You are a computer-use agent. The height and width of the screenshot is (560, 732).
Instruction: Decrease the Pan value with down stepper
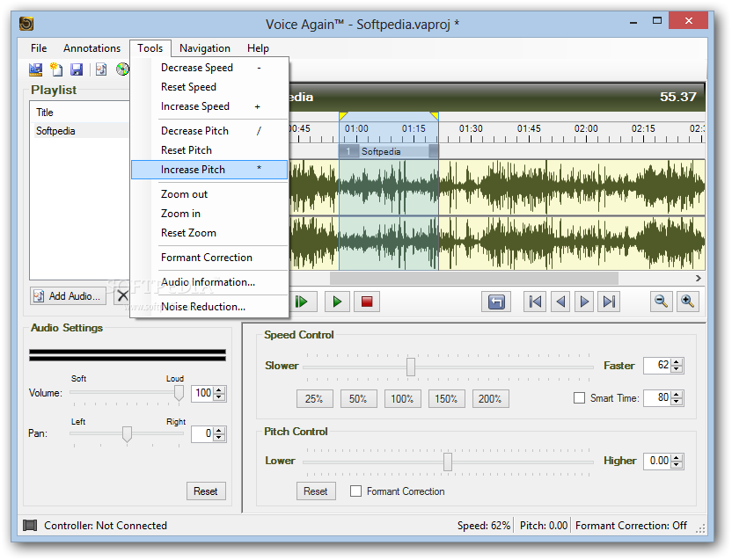pyautogui.click(x=219, y=437)
